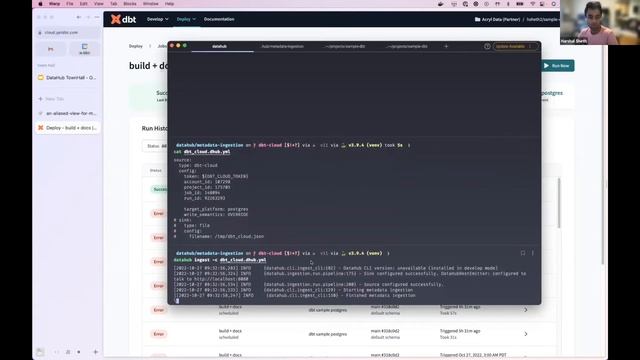Click the plus icon at sidebar bottom
Screen dimensions: 640x360
tap(96, 352)
